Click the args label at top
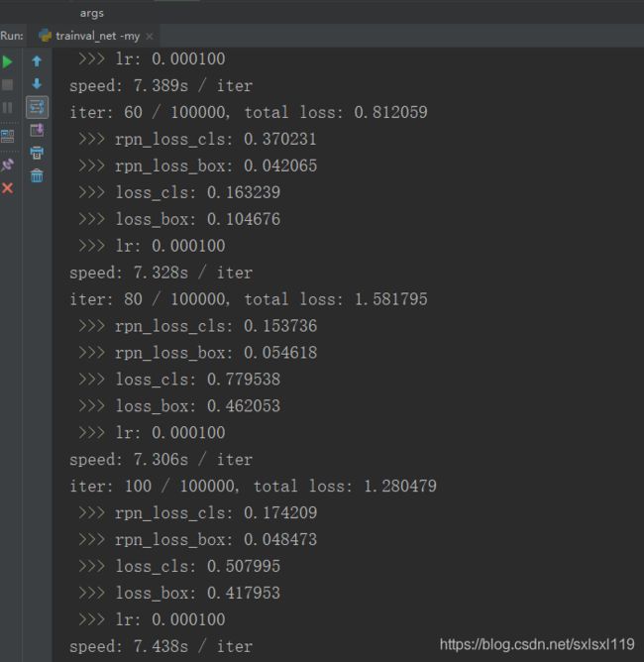 [91, 13]
